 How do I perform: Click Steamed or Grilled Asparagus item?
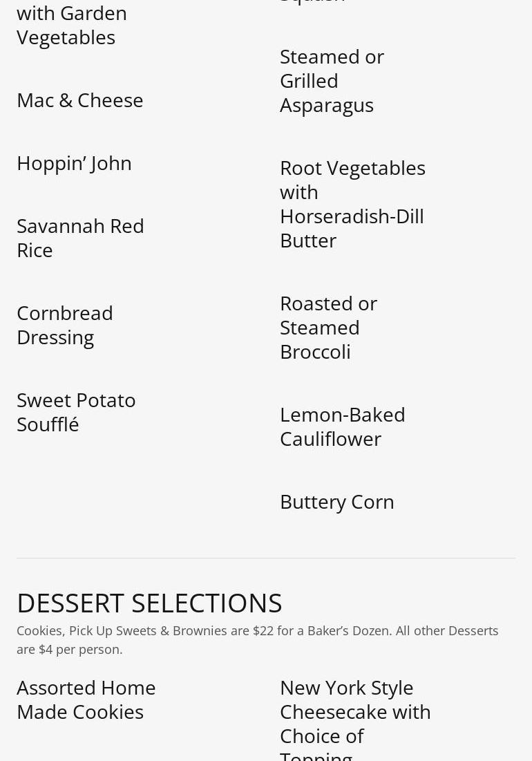pyautogui.click(x=332, y=81)
